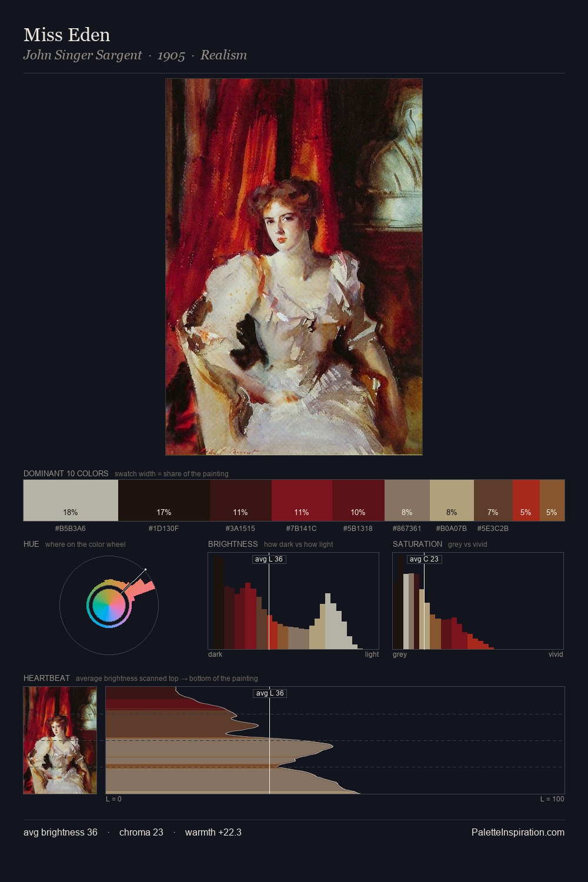Screen dimensions: 588x882
Task: Click the 'dark' brightness axis label
Action: click(215, 654)
